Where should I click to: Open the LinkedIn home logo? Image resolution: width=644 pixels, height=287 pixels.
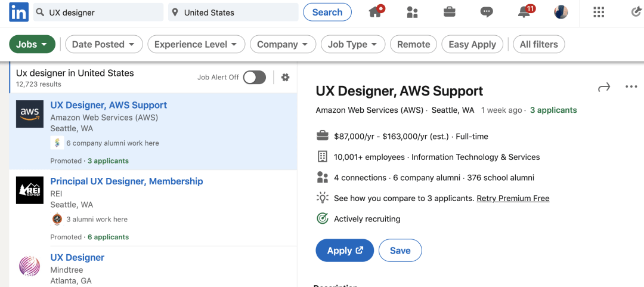coord(19,12)
